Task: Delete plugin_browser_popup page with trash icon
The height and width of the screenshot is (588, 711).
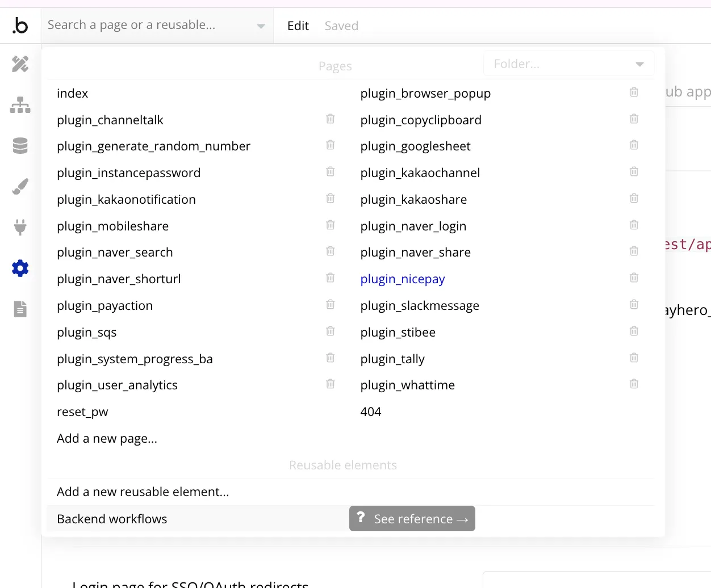Action: click(x=634, y=92)
